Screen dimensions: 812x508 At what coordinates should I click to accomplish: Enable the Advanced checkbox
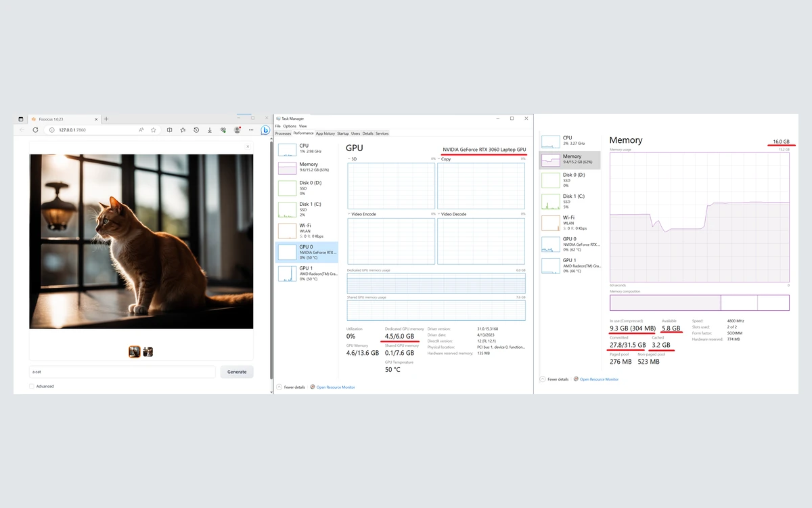32,386
